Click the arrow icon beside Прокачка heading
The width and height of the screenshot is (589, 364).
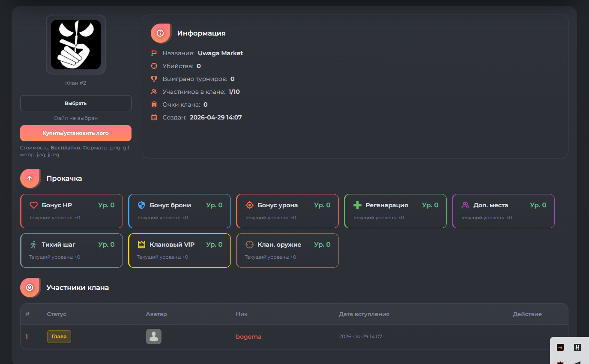pos(30,178)
